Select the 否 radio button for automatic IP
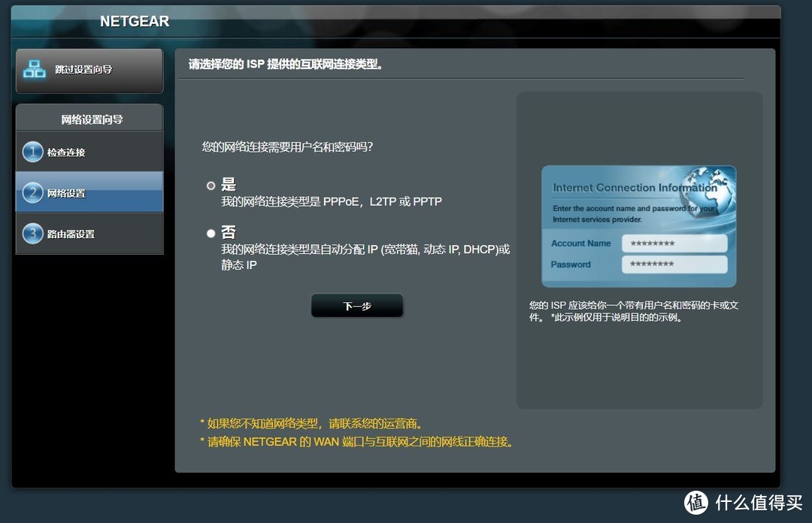Image resolution: width=812 pixels, height=523 pixels. click(x=211, y=232)
